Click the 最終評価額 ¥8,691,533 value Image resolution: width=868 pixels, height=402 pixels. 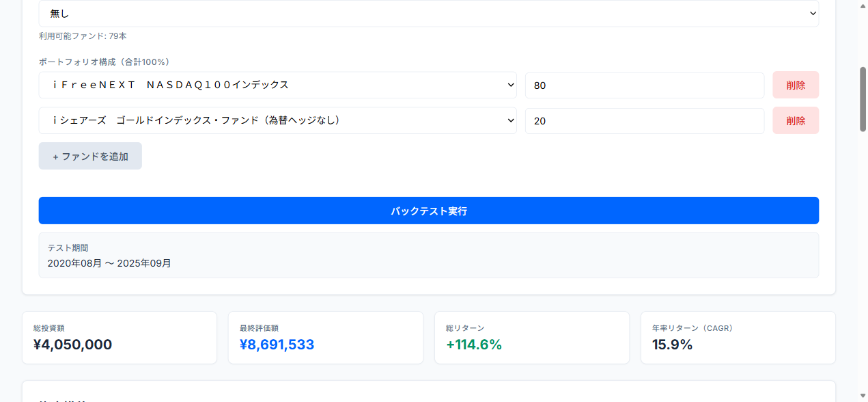276,345
